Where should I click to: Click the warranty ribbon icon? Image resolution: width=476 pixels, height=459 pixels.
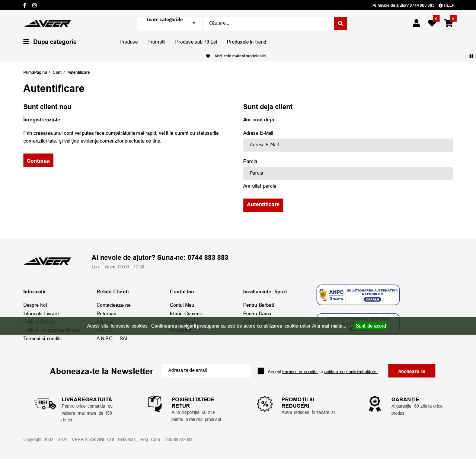click(375, 404)
